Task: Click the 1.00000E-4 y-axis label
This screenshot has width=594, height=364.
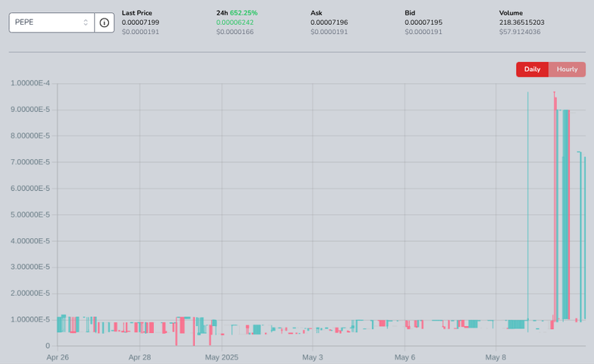Action: tap(30, 83)
